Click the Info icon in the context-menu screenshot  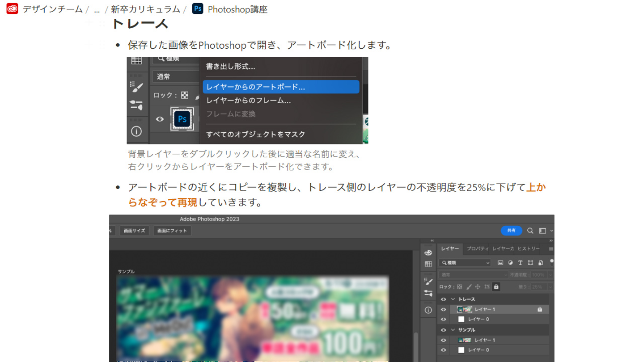coord(136,131)
